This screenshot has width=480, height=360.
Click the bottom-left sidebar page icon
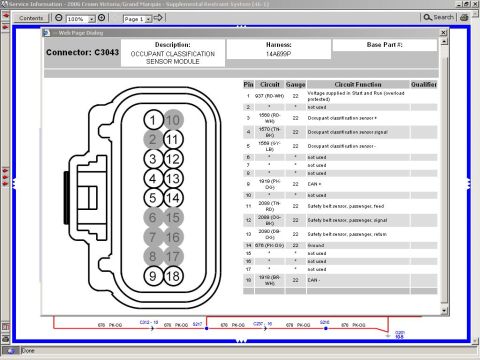point(5,326)
